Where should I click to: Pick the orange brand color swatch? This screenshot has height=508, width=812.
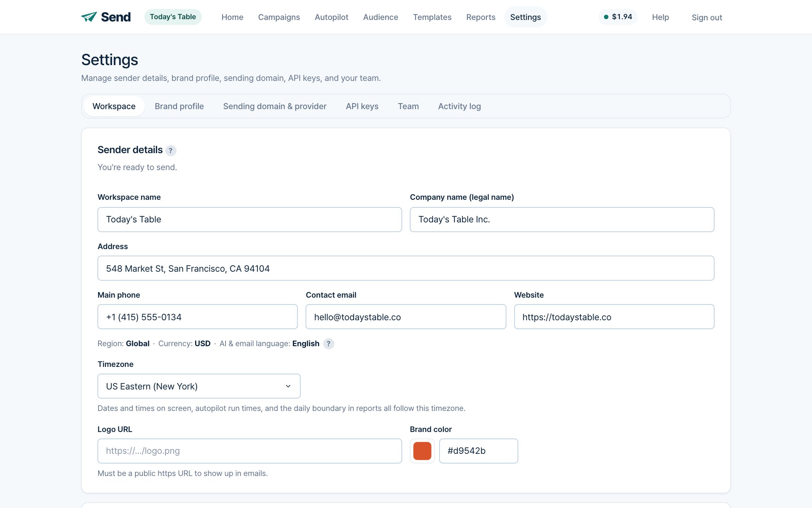(x=422, y=451)
